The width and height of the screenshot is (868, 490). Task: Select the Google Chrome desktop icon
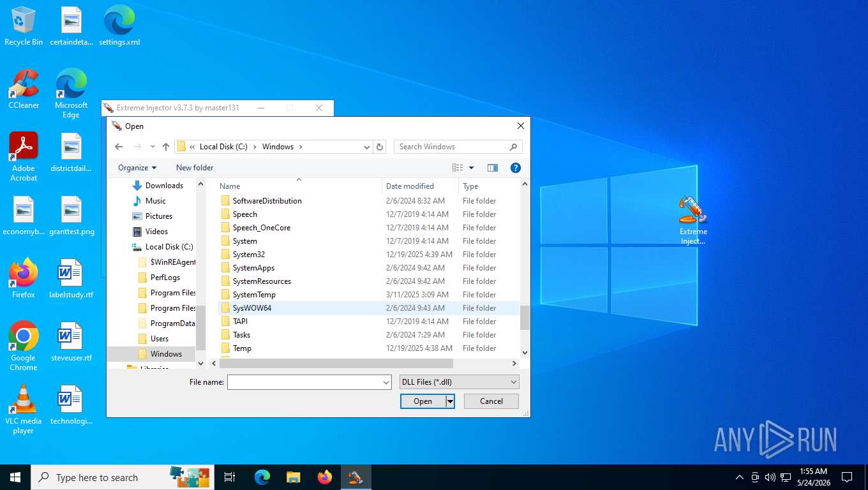[x=24, y=346]
